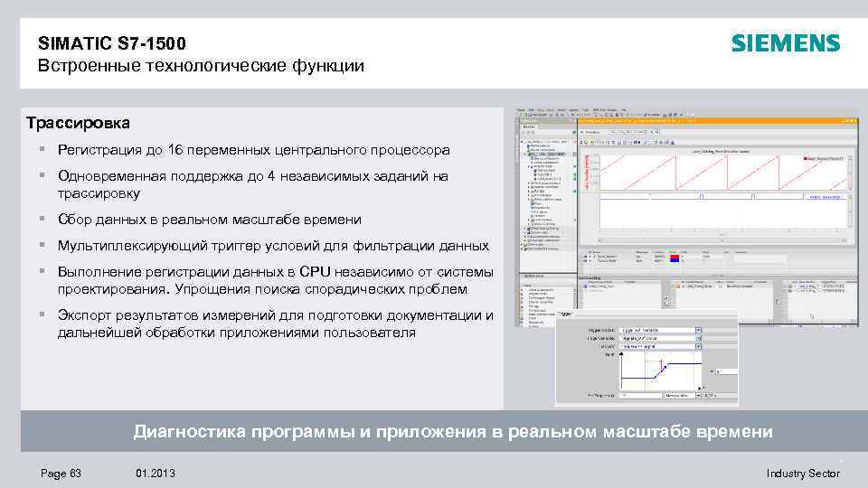Select the subtitle 'Встроенные технологические функции'
The width and height of the screenshot is (868, 488).
pos(201,66)
